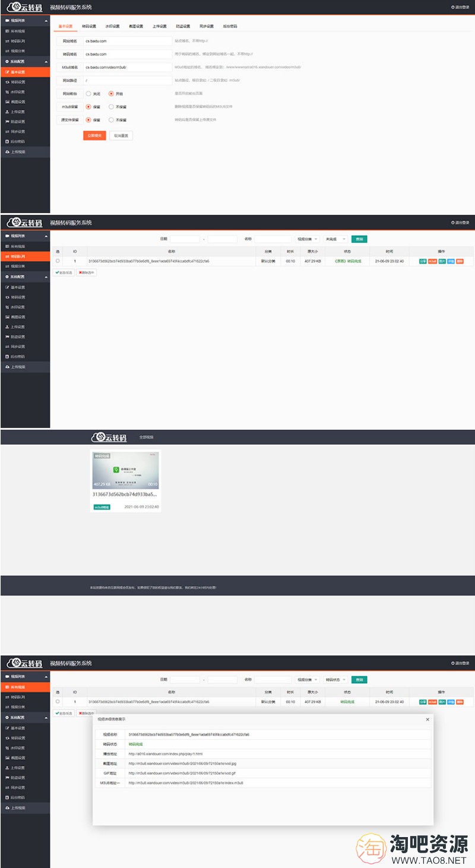Switch to 水印设置 tab in settings tabs
The height and width of the screenshot is (868, 475).
[x=112, y=27]
